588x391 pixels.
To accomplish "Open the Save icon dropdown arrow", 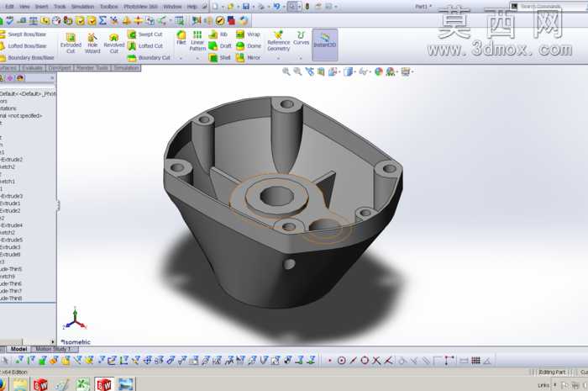I will click(253, 7).
